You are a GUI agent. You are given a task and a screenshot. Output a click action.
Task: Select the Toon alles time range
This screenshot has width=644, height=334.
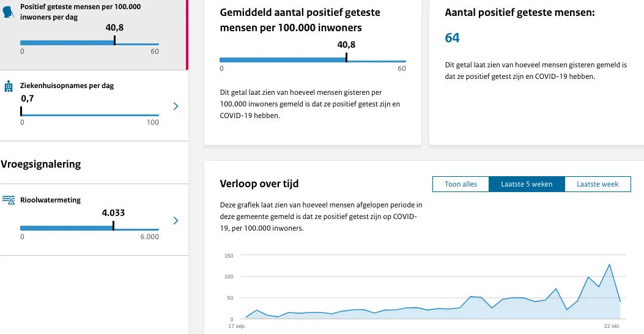[x=461, y=184]
